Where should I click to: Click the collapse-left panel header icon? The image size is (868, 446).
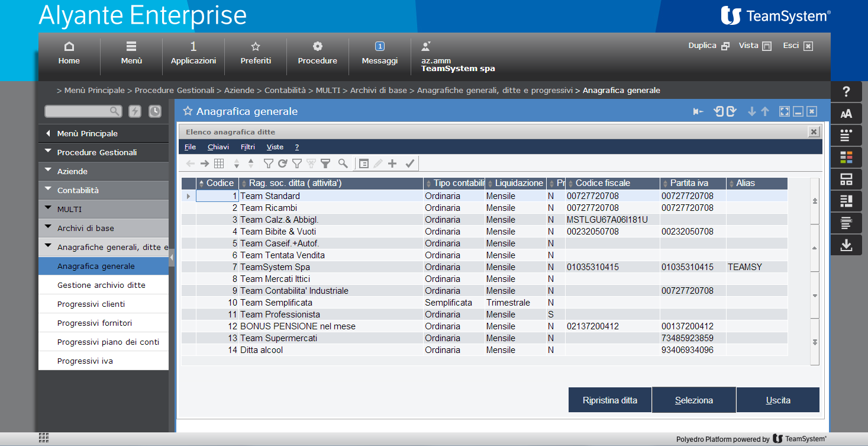tap(698, 111)
